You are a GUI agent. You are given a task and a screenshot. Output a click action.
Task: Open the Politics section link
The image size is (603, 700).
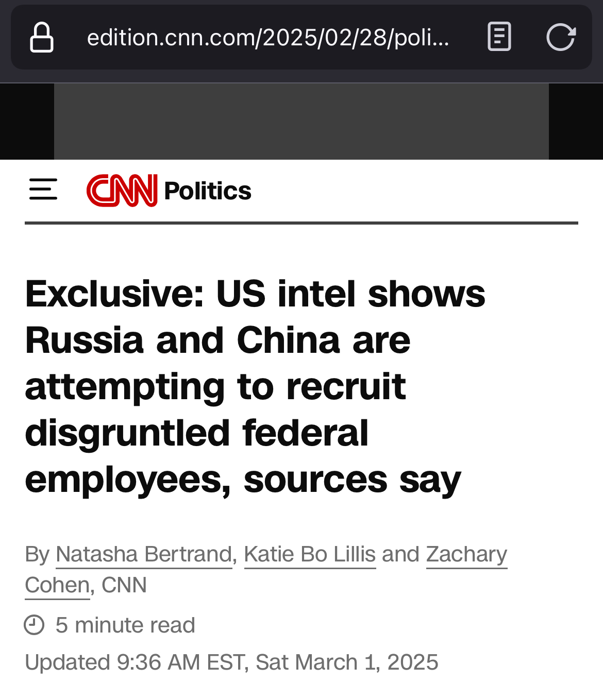(208, 191)
